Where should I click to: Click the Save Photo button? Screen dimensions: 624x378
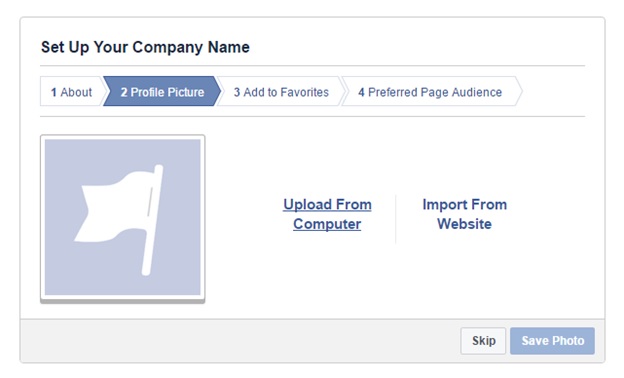[x=552, y=341]
